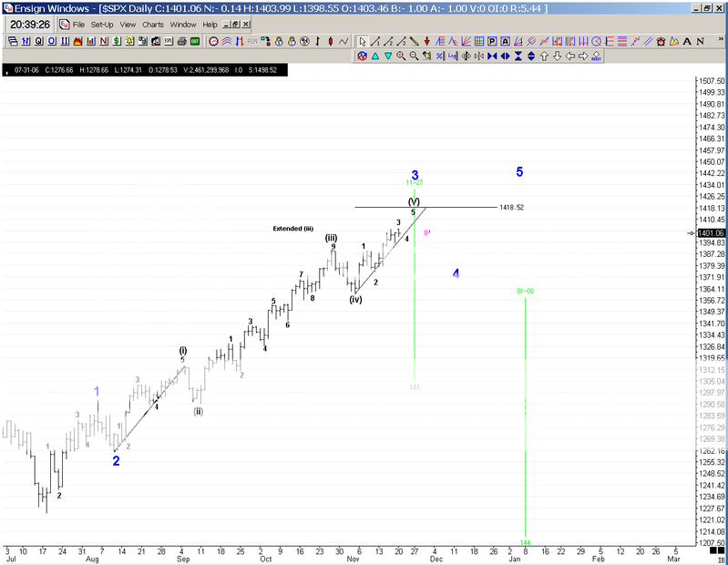Select the boxed P draw tool
The image size is (728, 565).
click(x=492, y=41)
